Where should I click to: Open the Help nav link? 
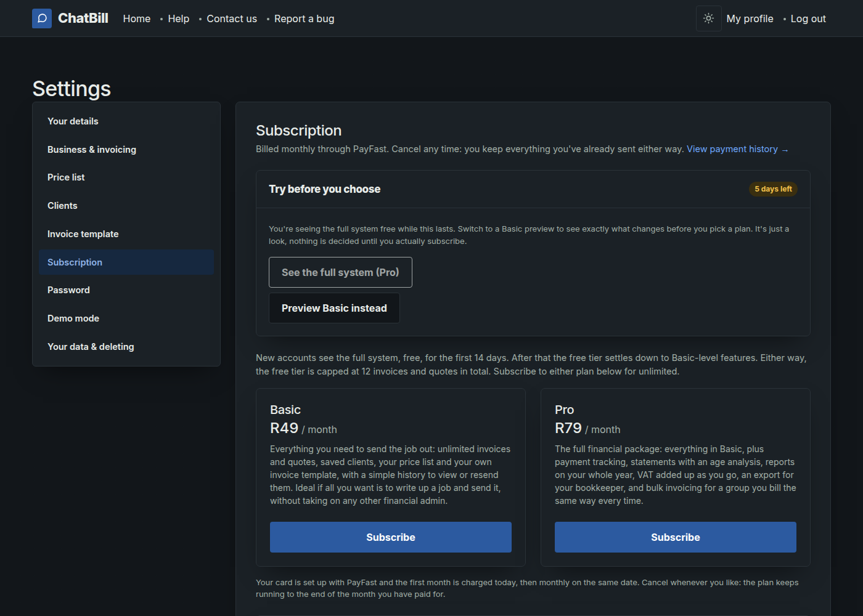coord(179,18)
